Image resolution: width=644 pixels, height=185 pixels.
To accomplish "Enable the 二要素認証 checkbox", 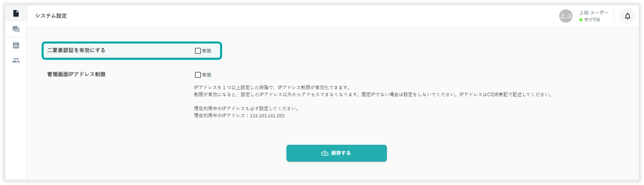I will 198,51.
